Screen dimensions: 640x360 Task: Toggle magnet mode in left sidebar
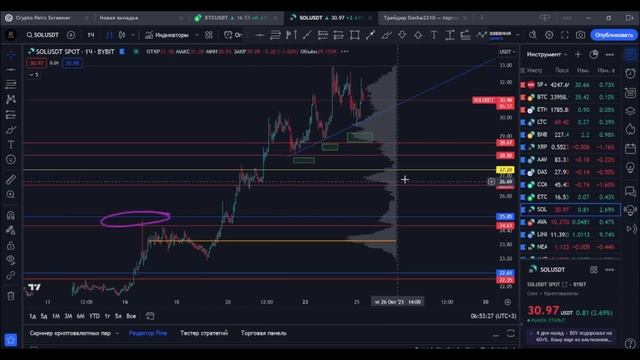pos(11,215)
